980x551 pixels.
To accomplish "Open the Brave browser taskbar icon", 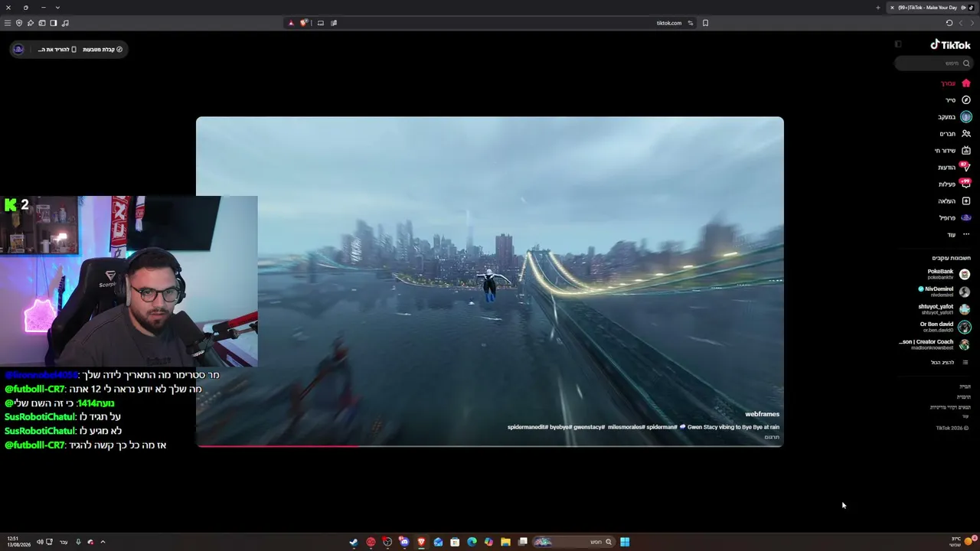I will (421, 542).
